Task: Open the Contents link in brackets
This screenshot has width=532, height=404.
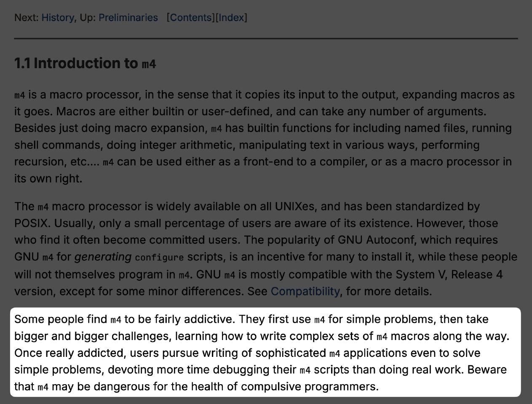Action: click(x=192, y=18)
